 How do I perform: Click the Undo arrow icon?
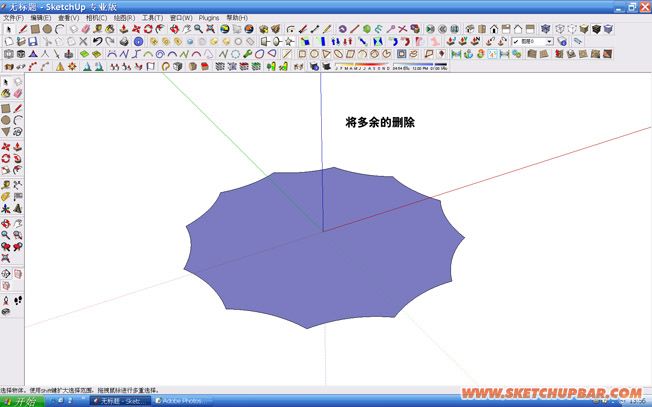97,42
